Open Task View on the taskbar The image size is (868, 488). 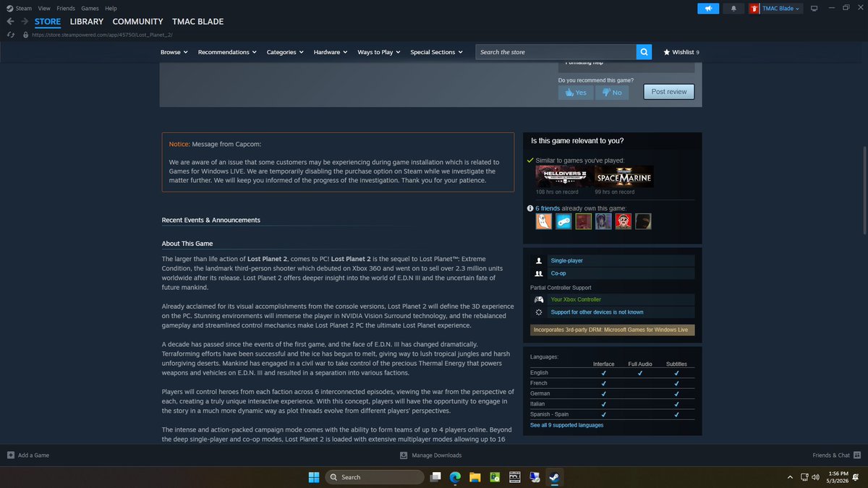point(435,477)
